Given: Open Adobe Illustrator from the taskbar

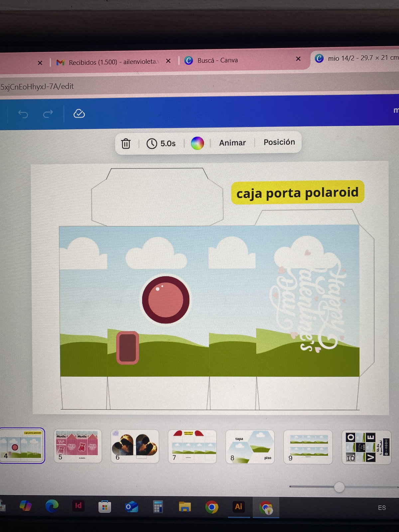Looking at the screenshot, I should (x=238, y=506).
